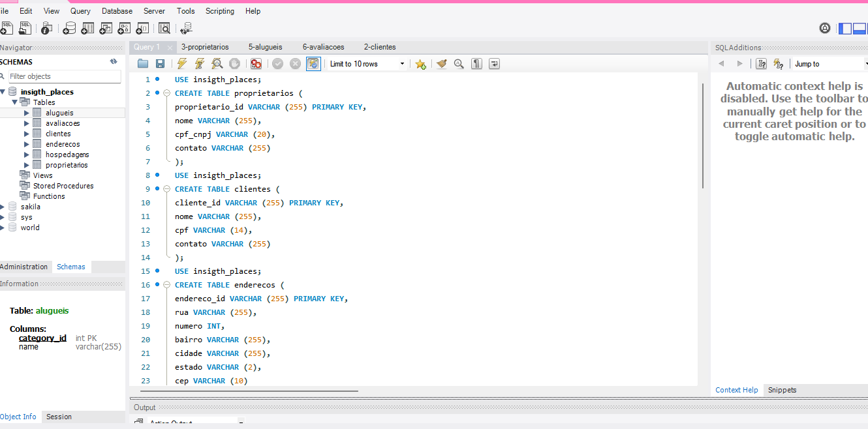Viewport: 868px width, 429px height.
Task: Refresh the schemas list
Action: [x=114, y=61]
